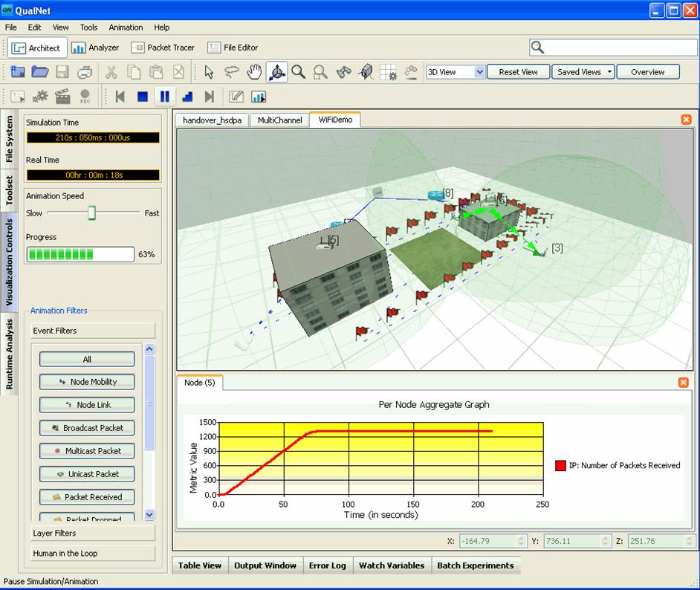The height and width of the screenshot is (590, 700).
Task: Toggle the All event filter
Action: 87,359
